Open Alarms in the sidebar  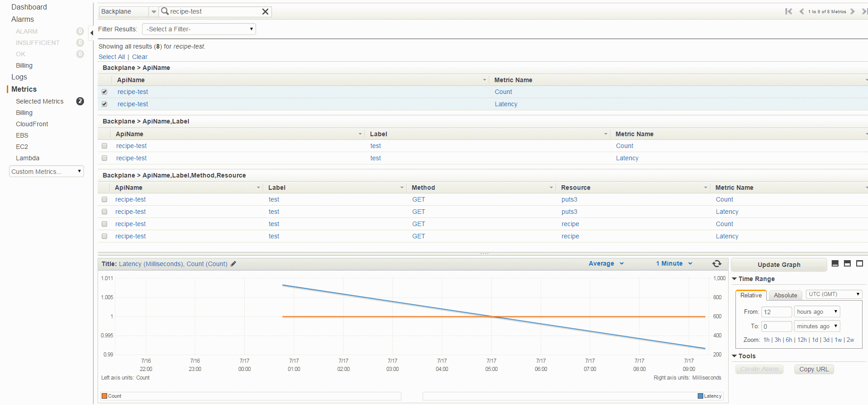pos(23,19)
